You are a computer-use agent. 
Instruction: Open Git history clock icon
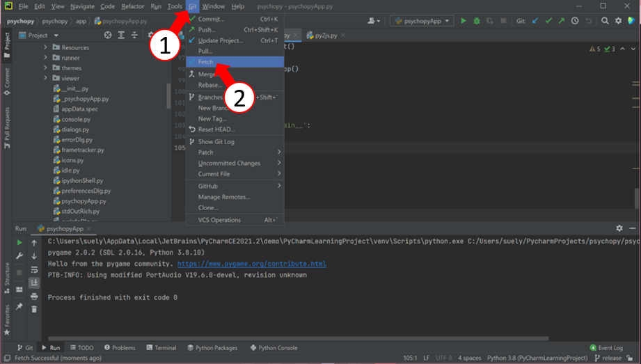575,21
